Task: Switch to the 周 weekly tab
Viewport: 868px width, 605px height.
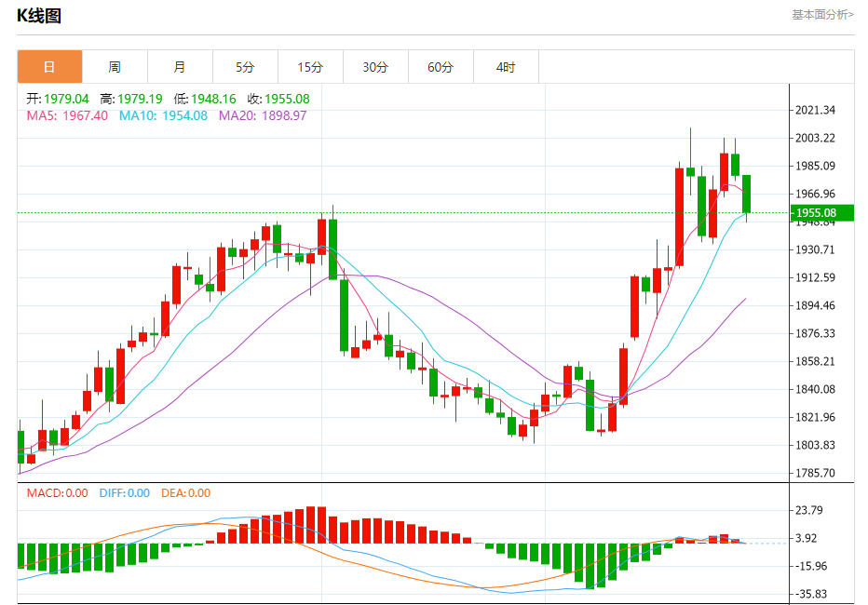Action: tap(115, 67)
